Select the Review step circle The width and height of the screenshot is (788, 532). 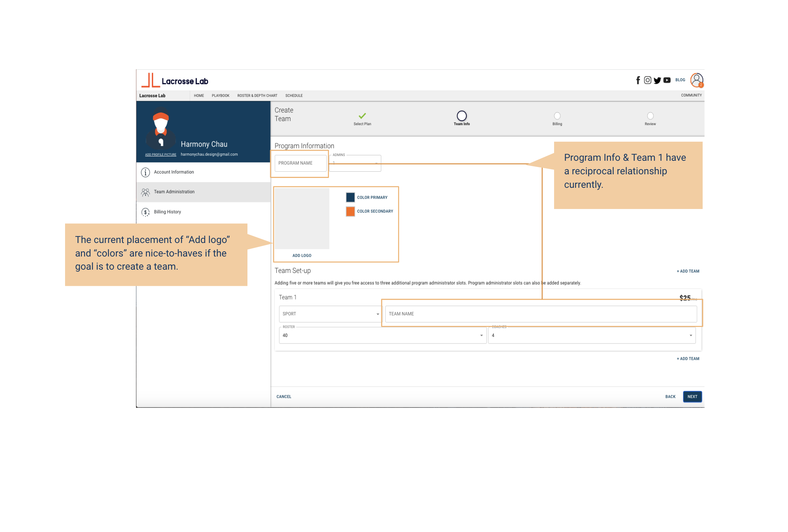[x=650, y=116]
